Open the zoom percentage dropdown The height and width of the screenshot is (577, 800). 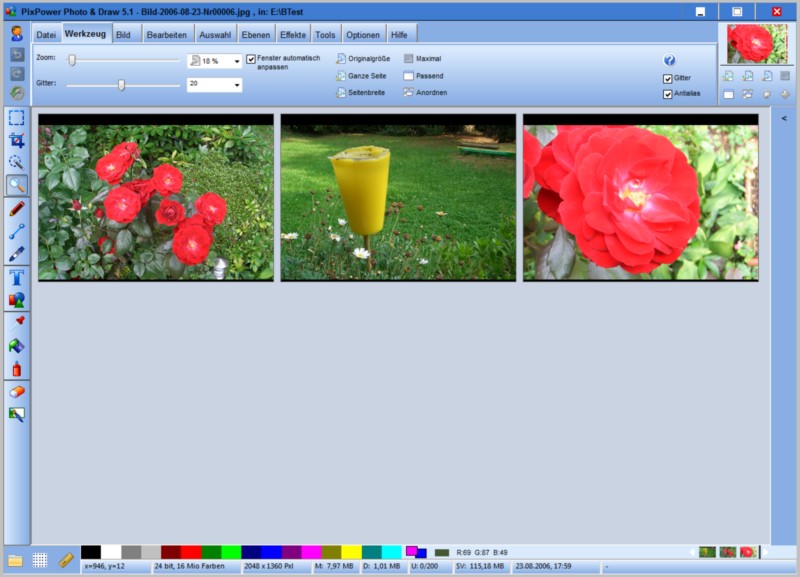pos(237,61)
